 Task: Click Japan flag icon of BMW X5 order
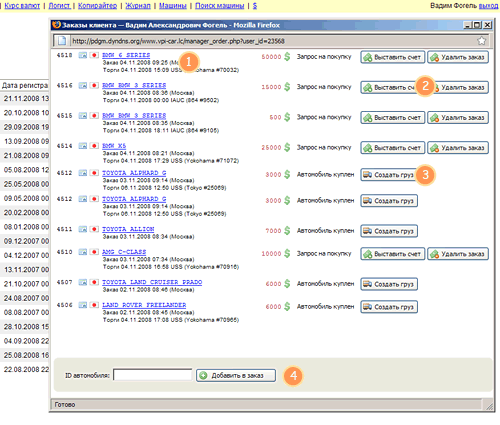pyautogui.click(x=94, y=146)
